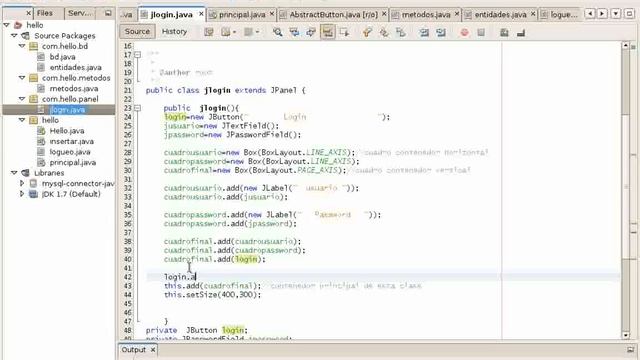
Task: Open the Files panel tab
Action: click(45, 13)
